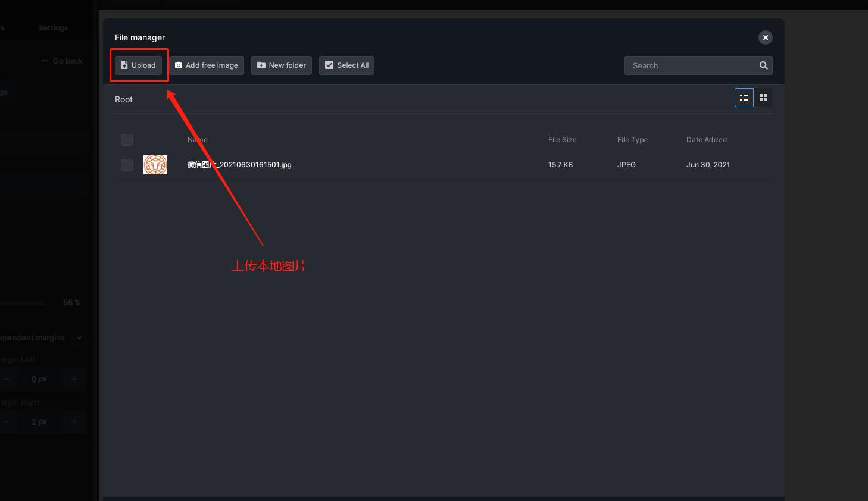Switch to list view
Screen dimensions: 868x501
click(x=744, y=98)
